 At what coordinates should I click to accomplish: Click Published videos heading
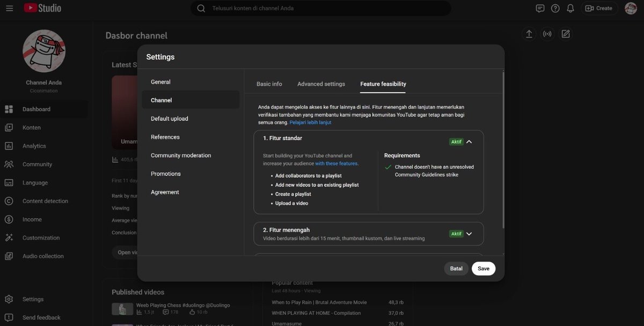pyautogui.click(x=138, y=292)
